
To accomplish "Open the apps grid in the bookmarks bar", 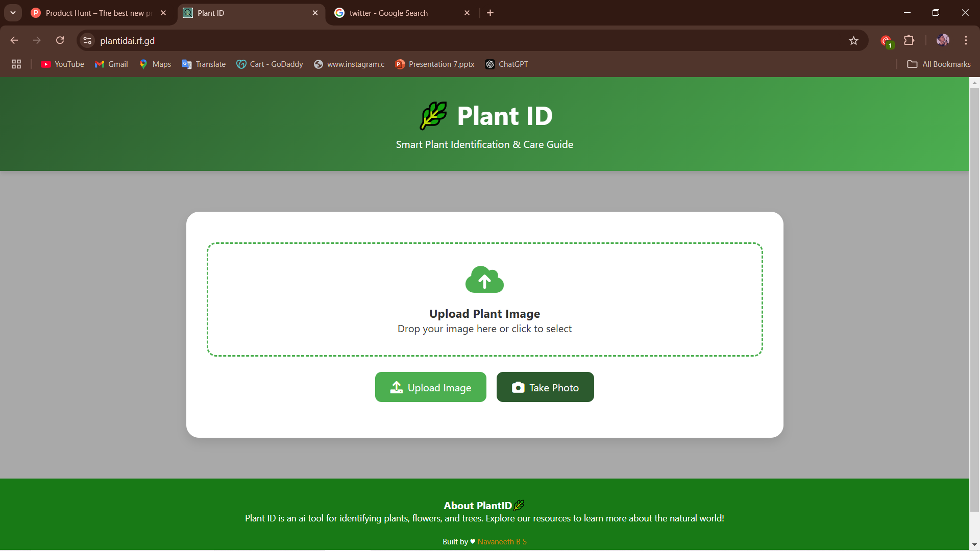I will 16,64.
